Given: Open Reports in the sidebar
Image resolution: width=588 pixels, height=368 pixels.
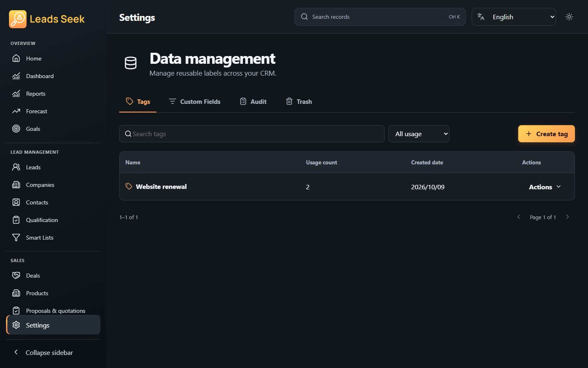Looking at the screenshot, I should [53, 94].
